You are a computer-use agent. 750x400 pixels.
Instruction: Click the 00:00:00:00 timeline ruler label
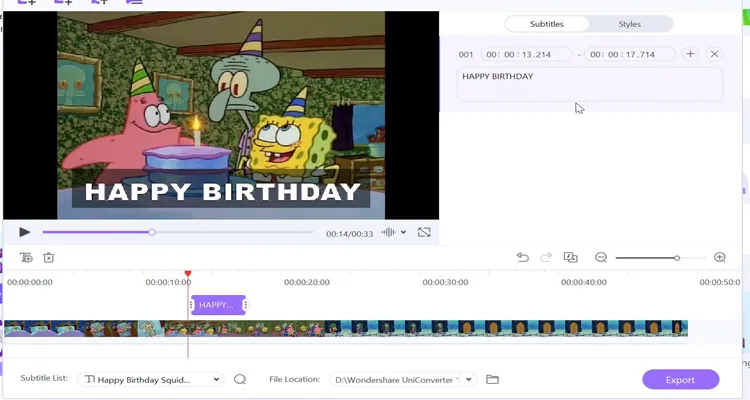pos(30,282)
